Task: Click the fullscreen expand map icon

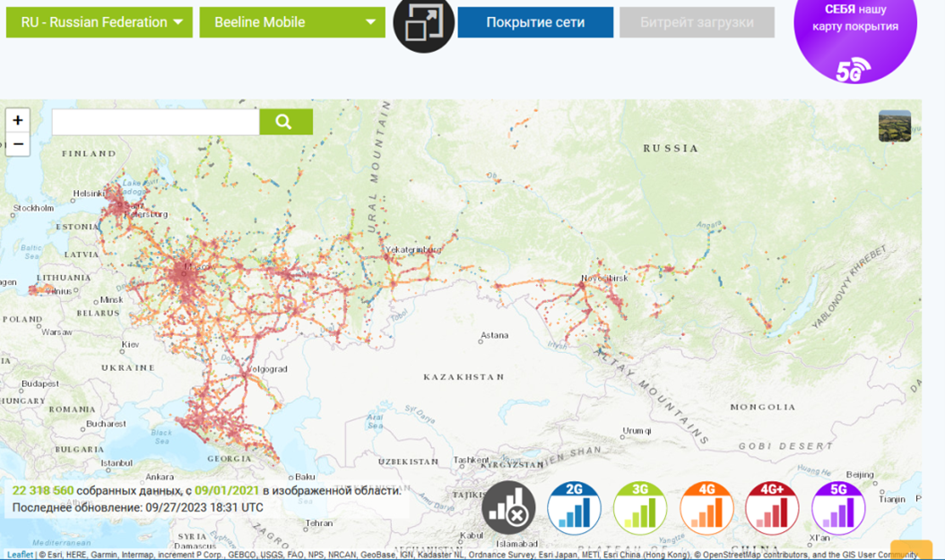Action: point(423,23)
